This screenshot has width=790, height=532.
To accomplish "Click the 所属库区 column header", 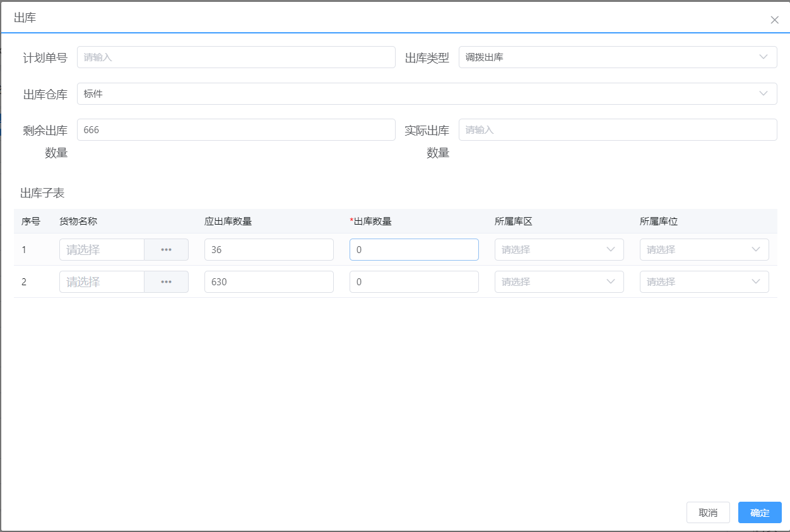I will point(514,222).
